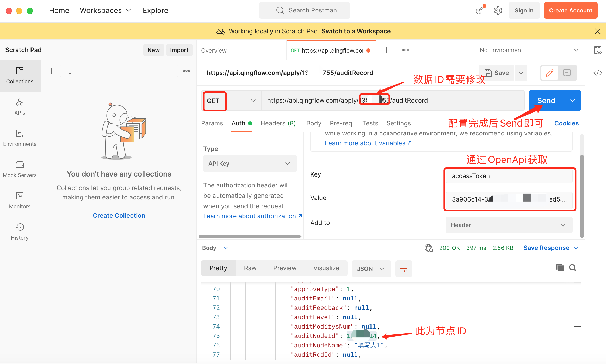Select the Pretty response view
Screen dimensions: 606x364
218,268
